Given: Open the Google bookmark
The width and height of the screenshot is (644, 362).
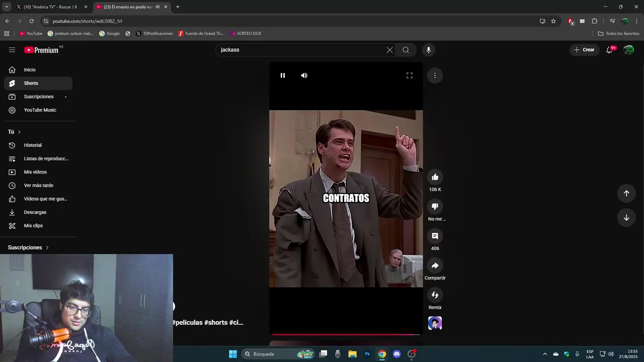Looking at the screenshot, I should 110,34.
